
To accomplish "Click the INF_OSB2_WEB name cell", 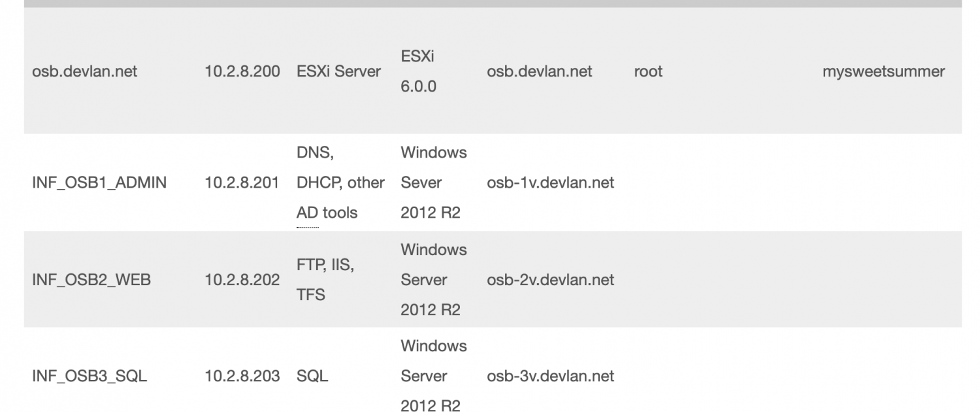I will [x=91, y=280].
